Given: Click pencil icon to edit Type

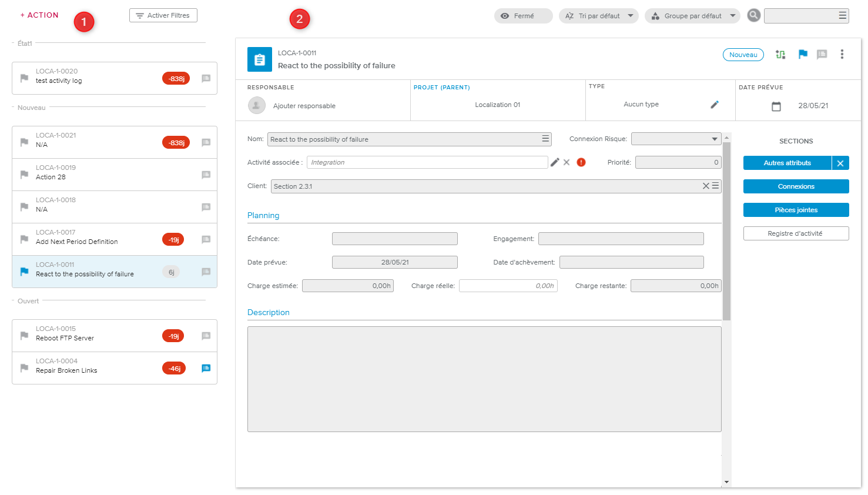Looking at the screenshot, I should point(715,105).
